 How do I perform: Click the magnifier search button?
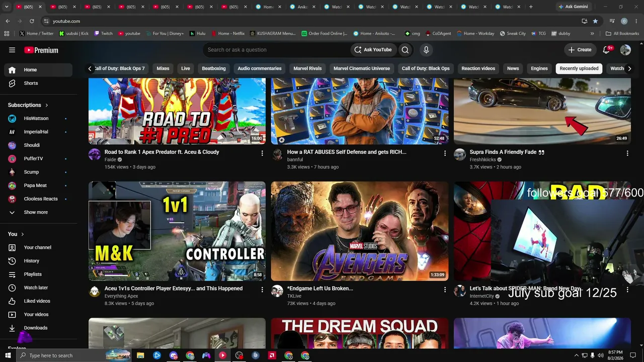pyautogui.click(x=405, y=50)
